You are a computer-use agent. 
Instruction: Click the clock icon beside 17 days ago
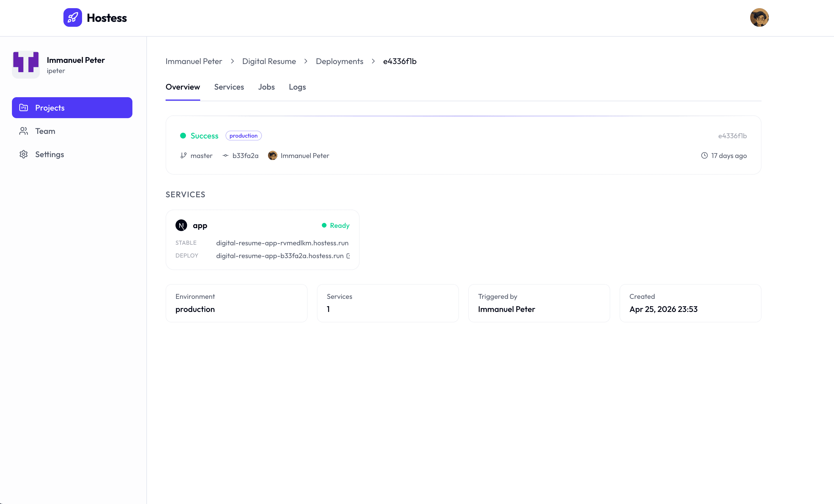pos(705,155)
